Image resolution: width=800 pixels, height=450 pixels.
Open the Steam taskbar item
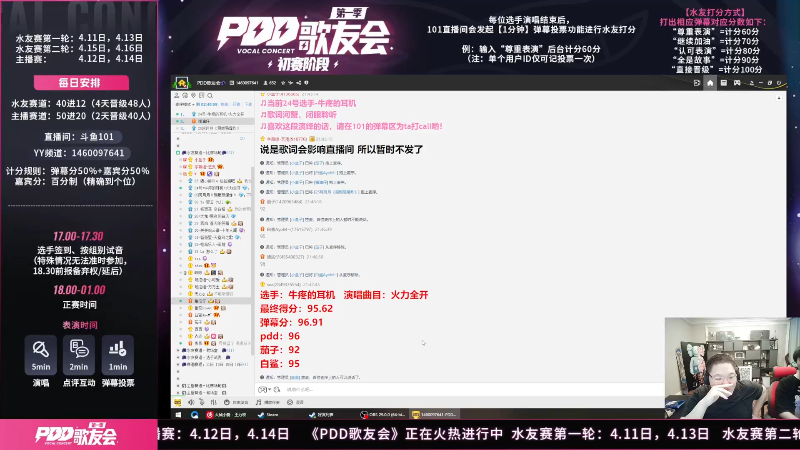point(268,415)
